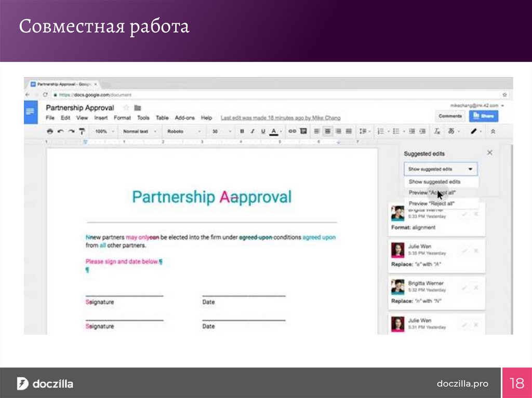The width and height of the screenshot is (532, 398).
Task: Accept Julie Wen's Replace "a" with "A" suggestion
Action: pyautogui.click(x=464, y=251)
